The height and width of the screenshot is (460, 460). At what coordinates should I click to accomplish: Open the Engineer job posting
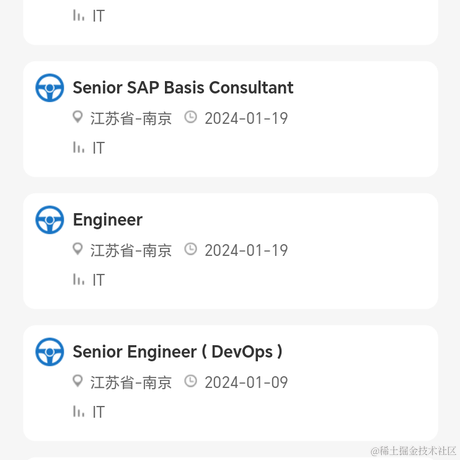108,220
